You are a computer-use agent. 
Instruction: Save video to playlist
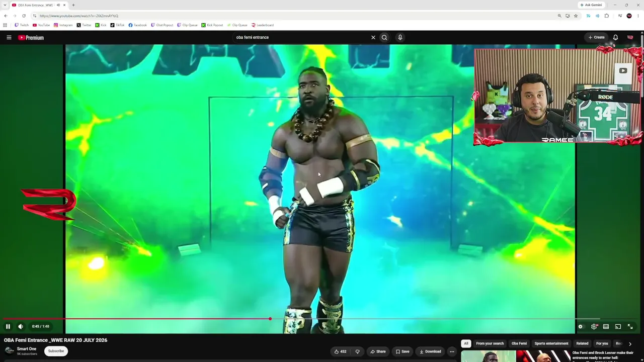coord(403,351)
